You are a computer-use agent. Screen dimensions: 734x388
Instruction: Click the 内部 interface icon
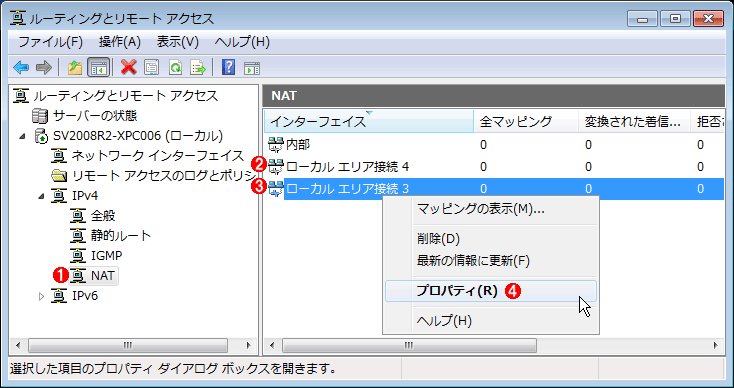(276, 145)
